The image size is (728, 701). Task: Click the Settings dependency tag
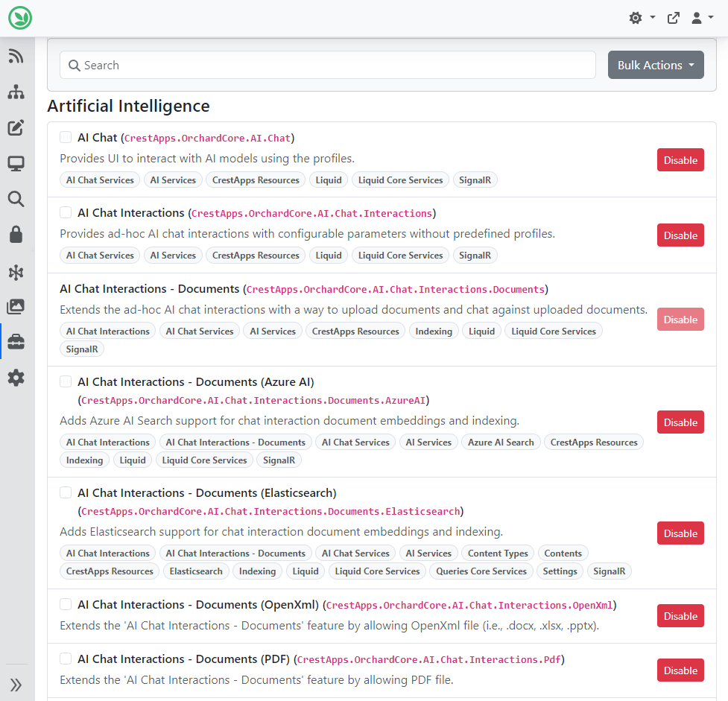560,571
